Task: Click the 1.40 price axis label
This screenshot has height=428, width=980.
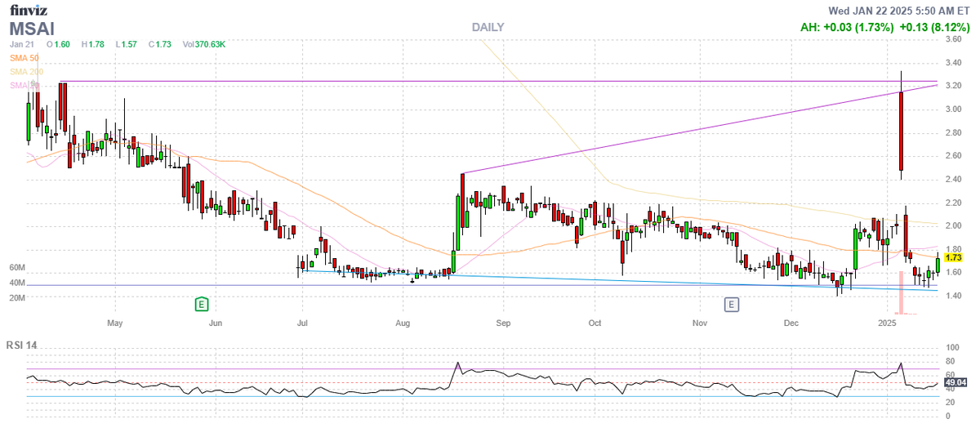Action: (x=953, y=296)
